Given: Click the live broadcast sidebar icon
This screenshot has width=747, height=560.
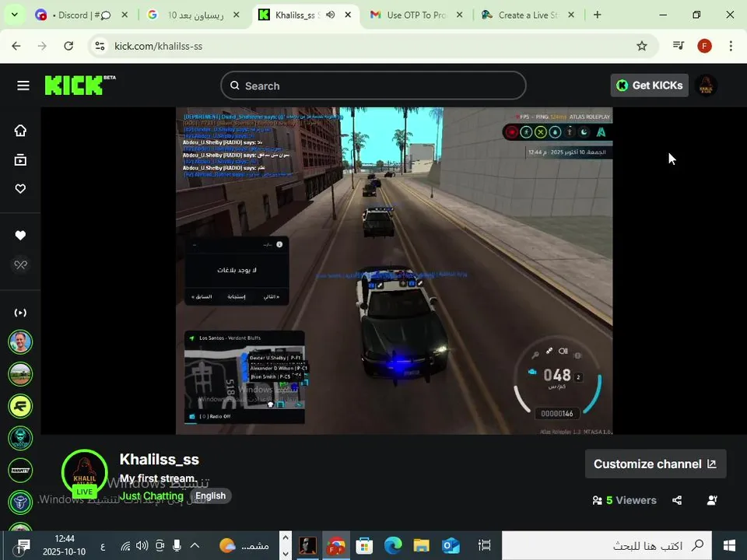Looking at the screenshot, I should (x=20, y=313).
